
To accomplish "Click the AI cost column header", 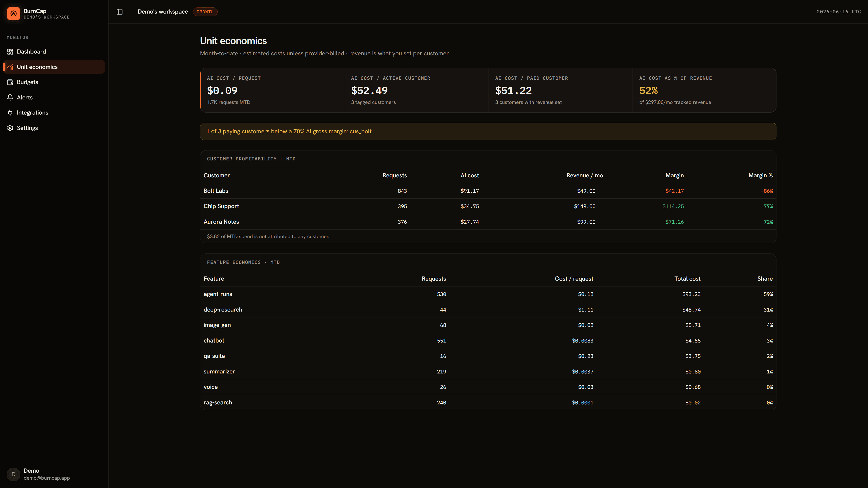I will click(470, 176).
